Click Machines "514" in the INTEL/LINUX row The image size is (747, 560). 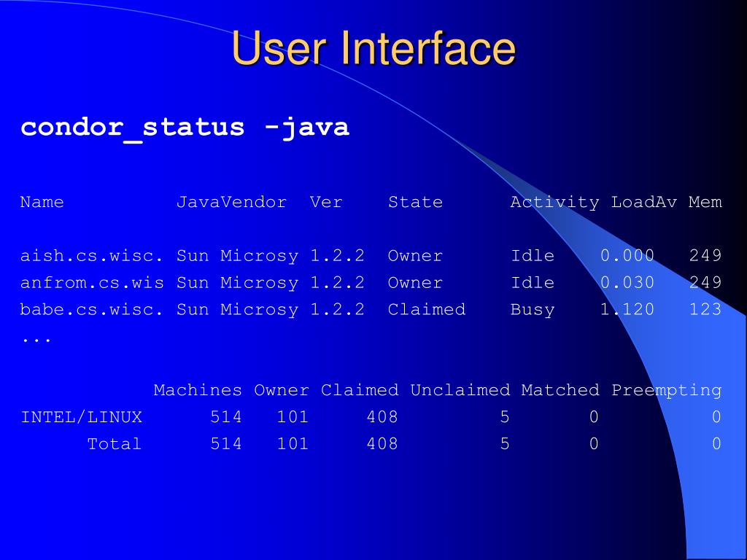[x=226, y=417]
